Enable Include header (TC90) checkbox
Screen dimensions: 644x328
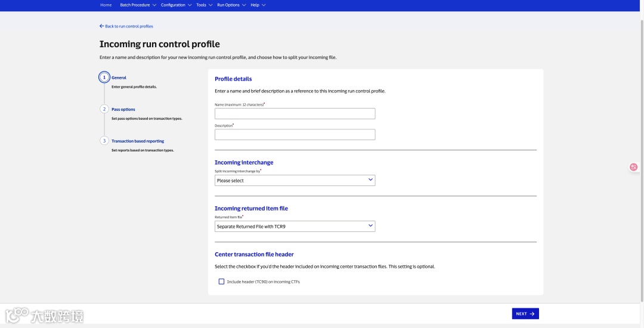tap(222, 281)
